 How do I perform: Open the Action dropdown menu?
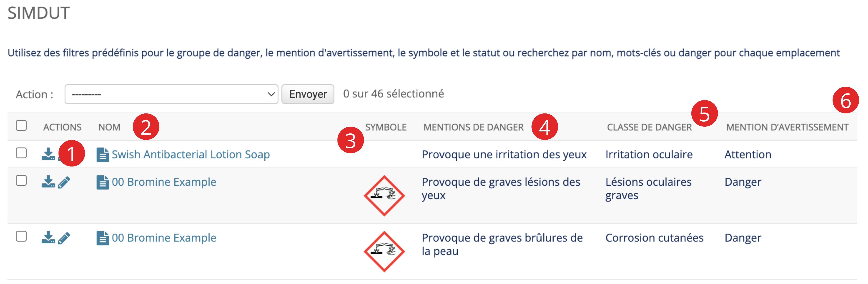click(x=171, y=94)
